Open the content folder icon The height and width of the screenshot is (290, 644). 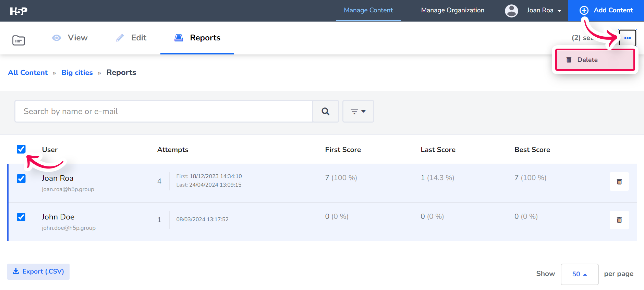click(x=19, y=40)
